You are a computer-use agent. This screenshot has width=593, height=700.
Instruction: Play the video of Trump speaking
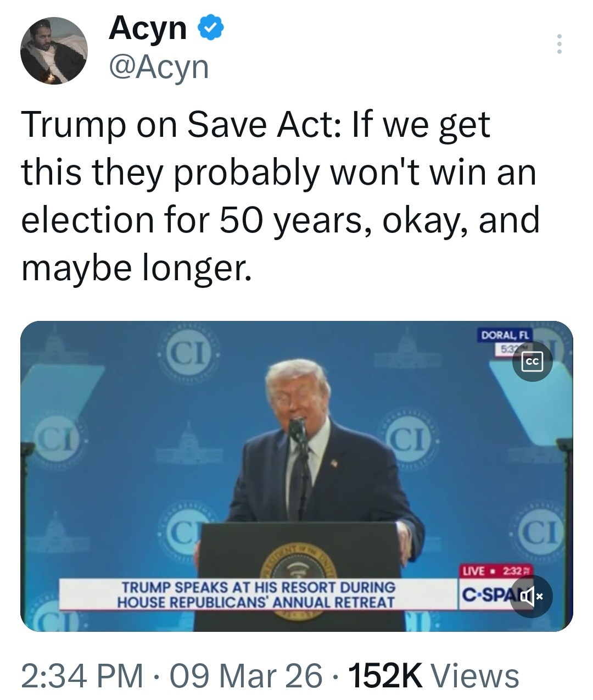click(296, 476)
